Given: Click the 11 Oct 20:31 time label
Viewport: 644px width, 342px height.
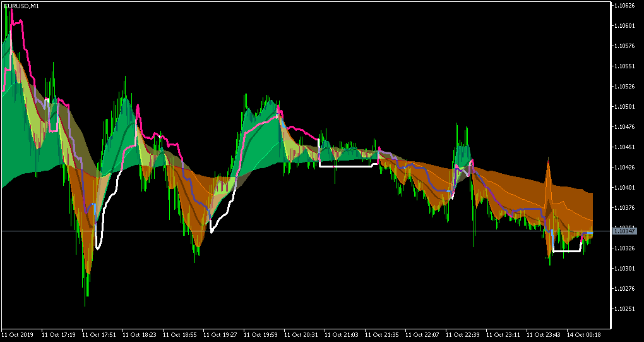Looking at the screenshot, I should tap(301, 334).
